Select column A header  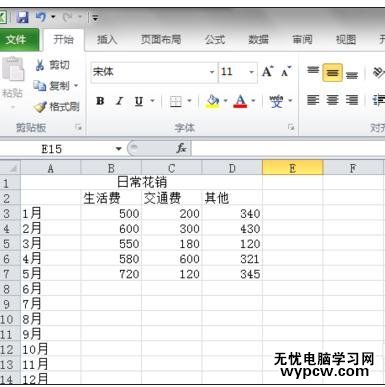coord(51,168)
